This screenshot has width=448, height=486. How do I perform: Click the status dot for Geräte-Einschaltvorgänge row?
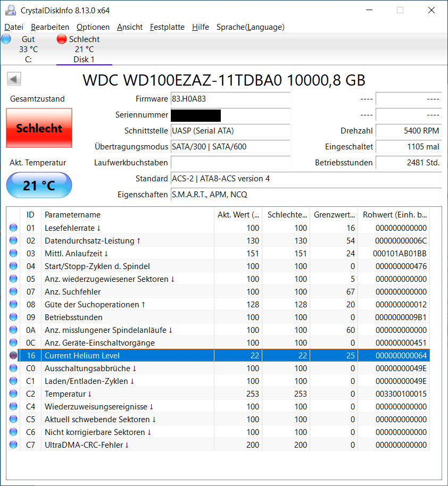(13, 342)
